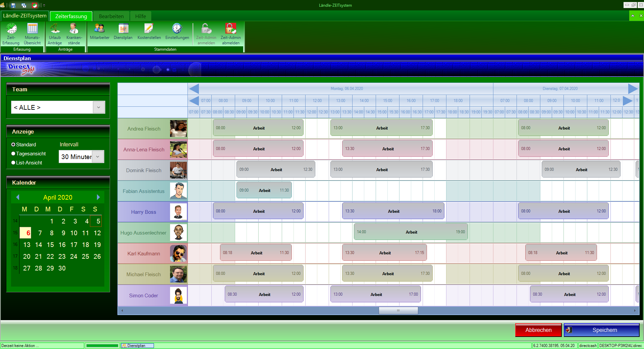Screen dimensions: 644x349
Task: Shift hours earlier with small left arrow
Action: (x=194, y=101)
